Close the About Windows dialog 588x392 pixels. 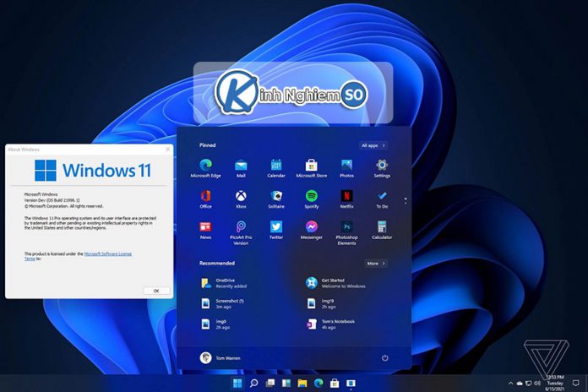(x=168, y=150)
